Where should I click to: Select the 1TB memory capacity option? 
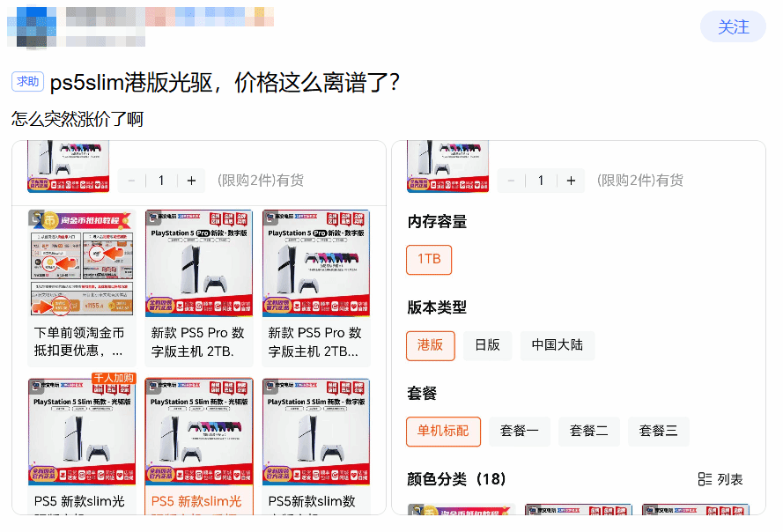click(429, 259)
